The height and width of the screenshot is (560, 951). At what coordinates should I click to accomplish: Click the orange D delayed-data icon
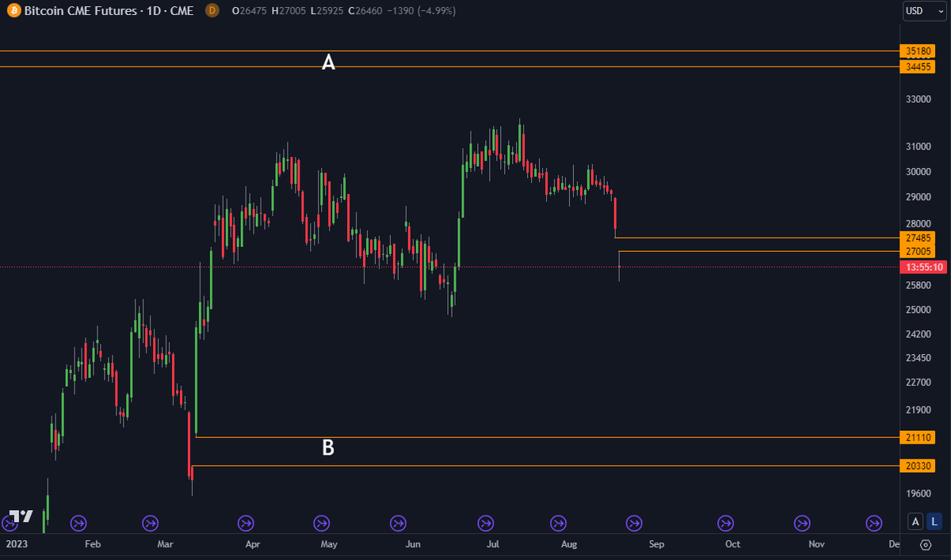[x=212, y=10]
